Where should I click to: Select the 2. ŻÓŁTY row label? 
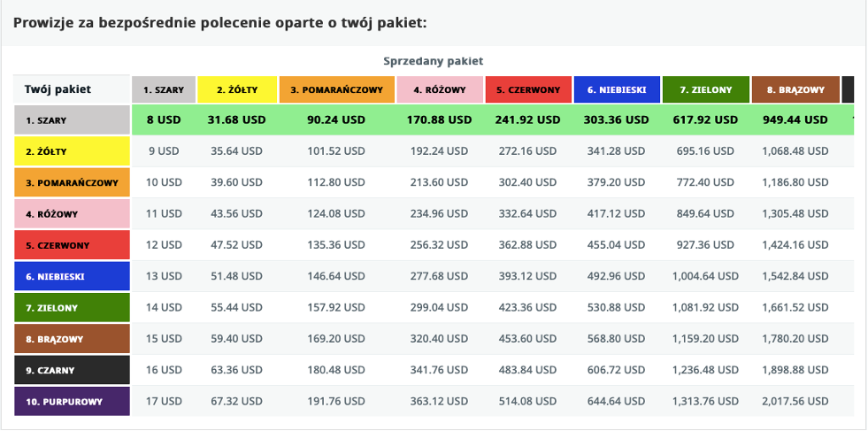coord(72,151)
